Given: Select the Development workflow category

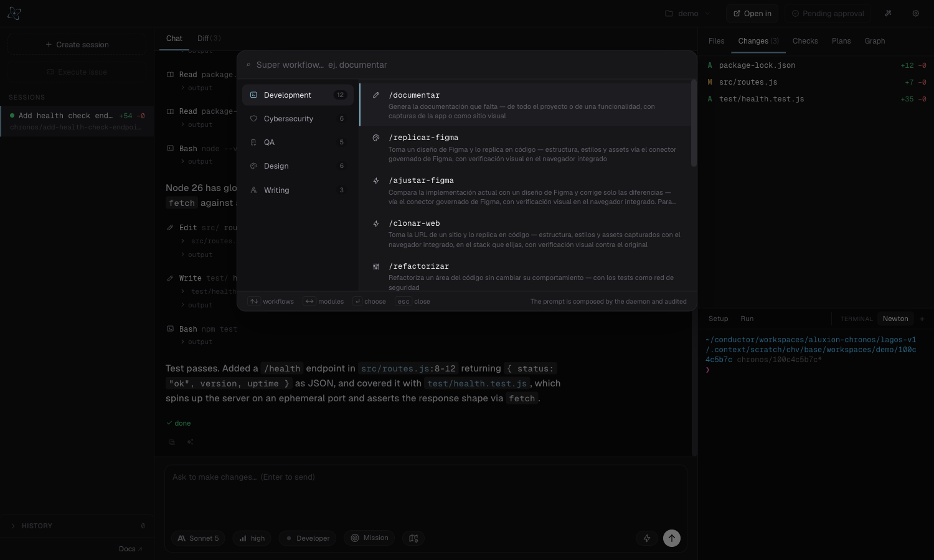Looking at the screenshot, I should 298,95.
